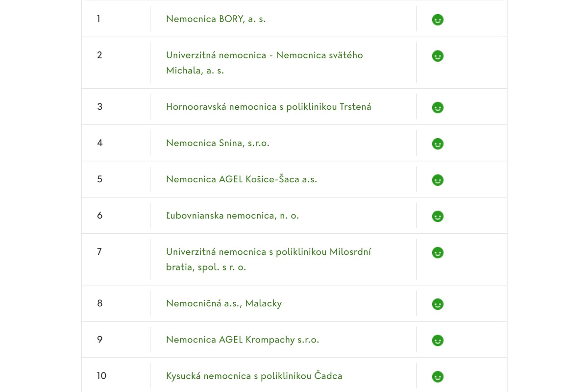Click the smiley icon for AGEL Košice-Šaca
Viewport: 588px width, 392px height.
click(x=438, y=180)
